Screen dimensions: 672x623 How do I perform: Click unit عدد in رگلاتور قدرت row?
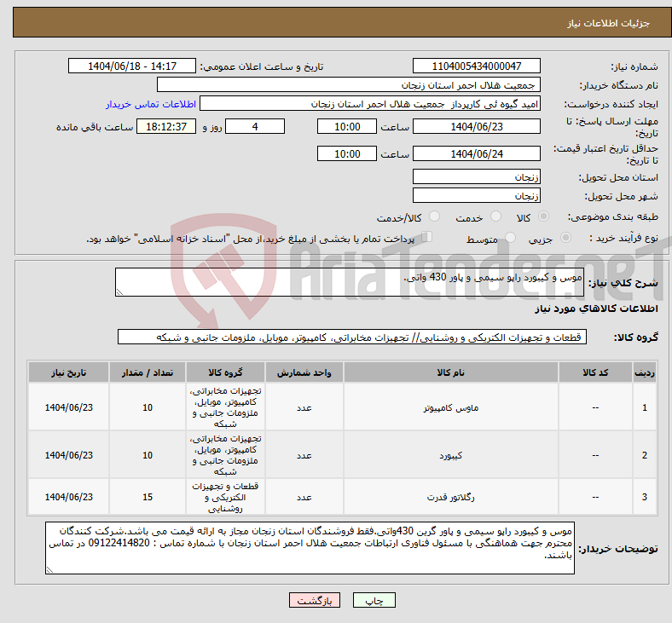tap(304, 497)
